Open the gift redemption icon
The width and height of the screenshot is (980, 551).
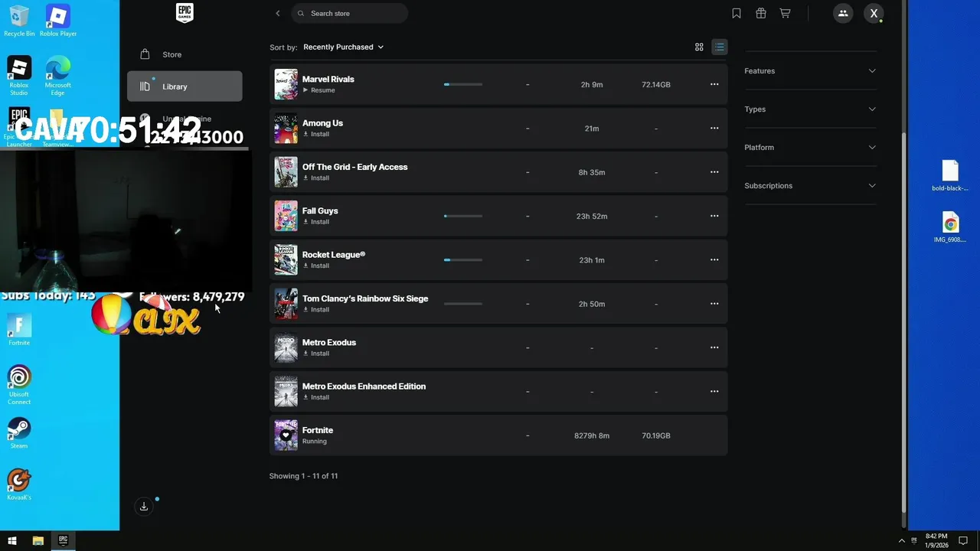tap(760, 13)
